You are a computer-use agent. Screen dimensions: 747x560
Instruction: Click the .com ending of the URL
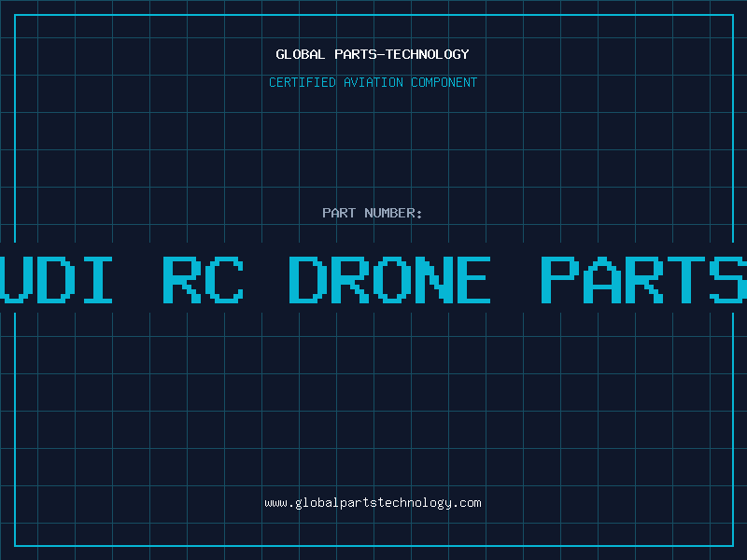click(466, 503)
